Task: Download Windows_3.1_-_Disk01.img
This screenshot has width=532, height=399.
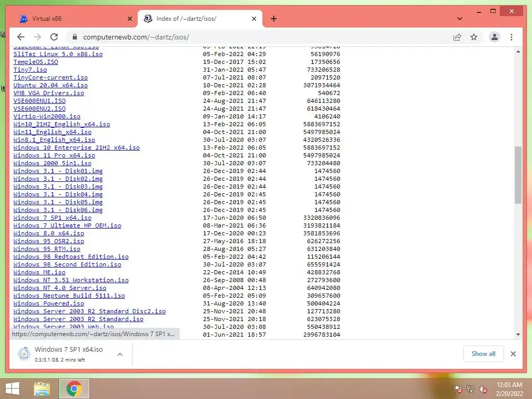Action: tap(58, 171)
